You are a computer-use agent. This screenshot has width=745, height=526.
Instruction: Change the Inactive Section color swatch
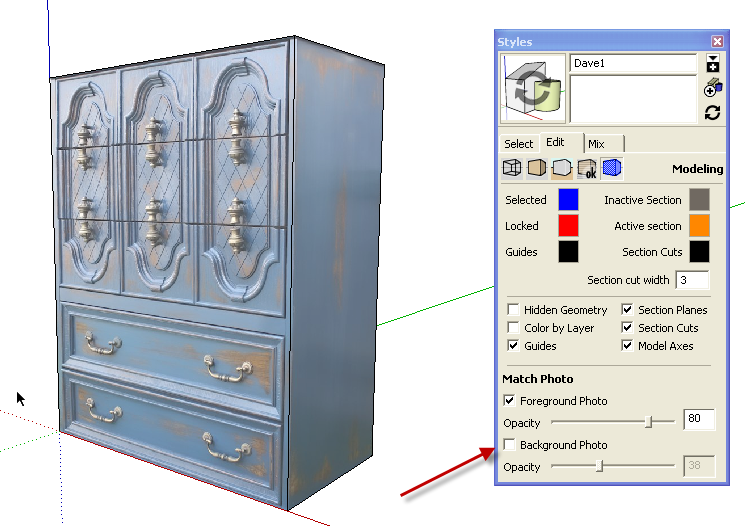[699, 200]
